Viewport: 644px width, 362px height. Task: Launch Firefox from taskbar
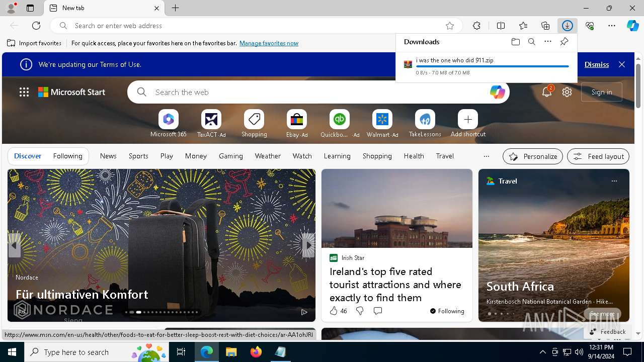(256, 352)
